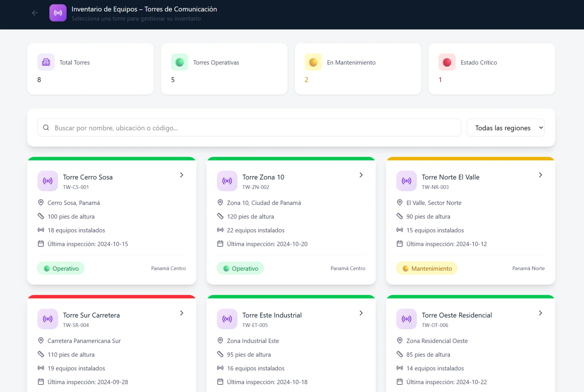This screenshot has width=584, height=392.
Task: Click the Total Torres building icon
Action: pyautogui.click(x=46, y=62)
